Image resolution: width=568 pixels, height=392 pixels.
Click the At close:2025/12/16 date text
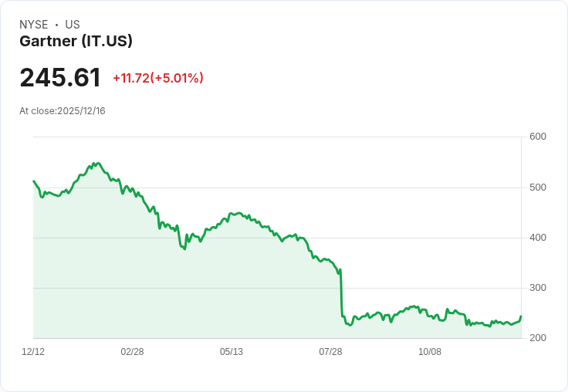coord(63,111)
